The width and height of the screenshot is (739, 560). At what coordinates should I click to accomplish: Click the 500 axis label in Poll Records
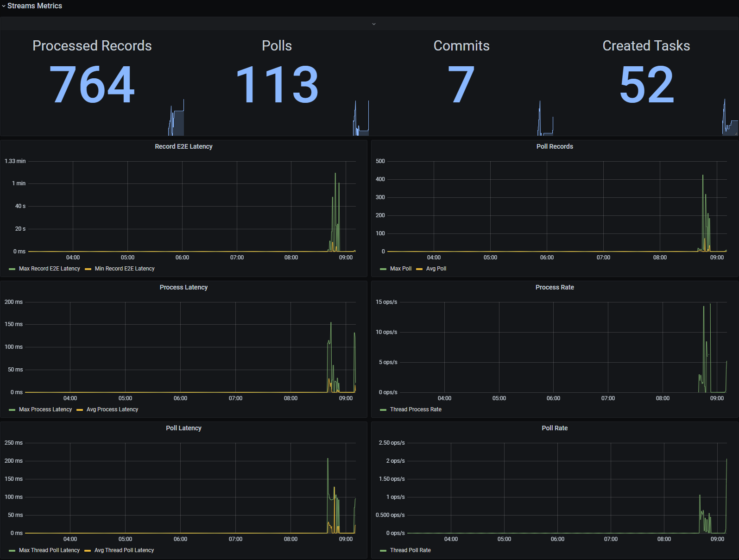(x=380, y=161)
